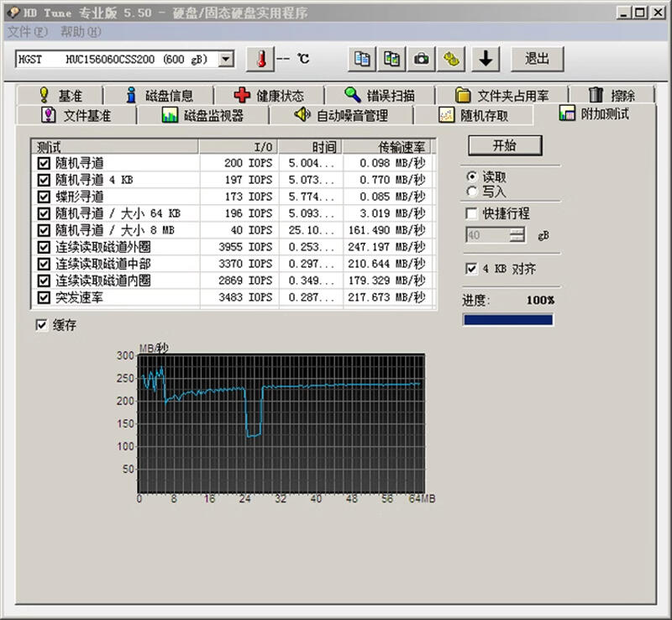Select the 247.197 MB/秒 transfer rate cell
This screenshot has width=672, height=620.
[x=386, y=247]
